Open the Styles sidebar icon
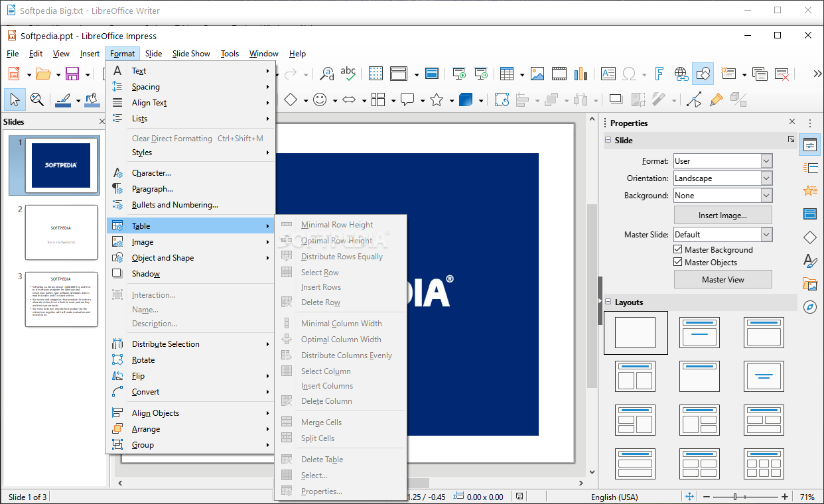 tap(809, 261)
